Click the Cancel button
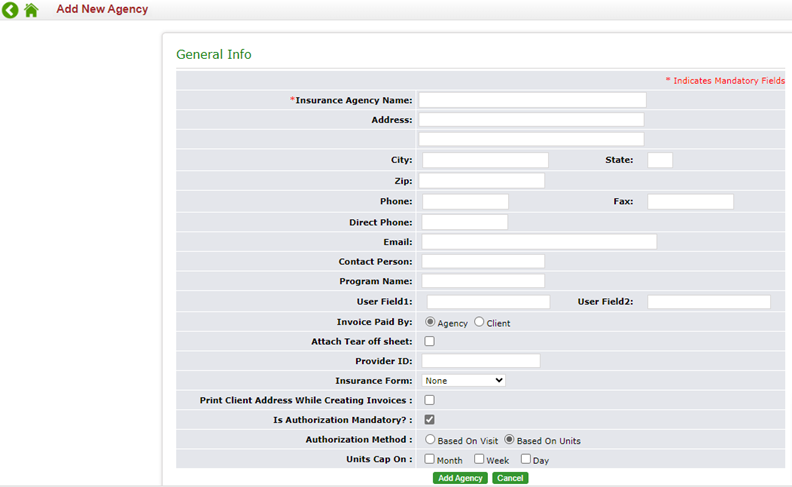This screenshot has height=487, width=792. 510,478
